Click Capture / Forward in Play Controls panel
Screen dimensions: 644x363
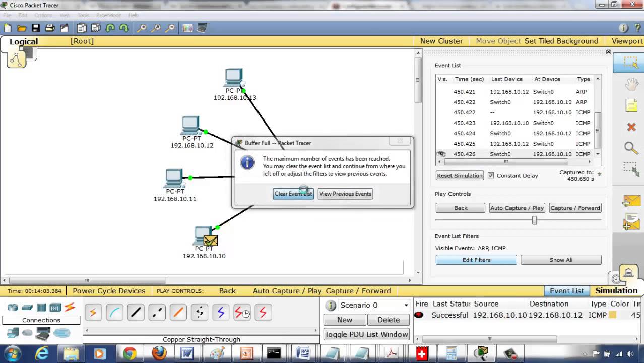point(575,208)
